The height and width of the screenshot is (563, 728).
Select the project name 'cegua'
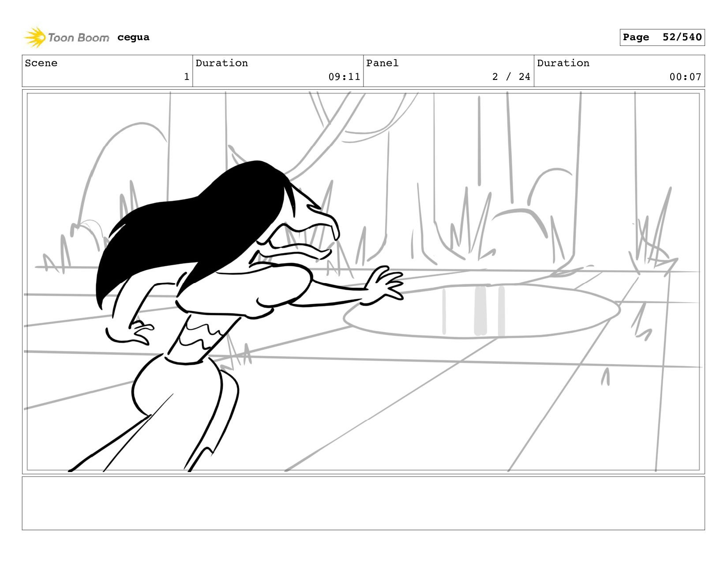point(133,38)
